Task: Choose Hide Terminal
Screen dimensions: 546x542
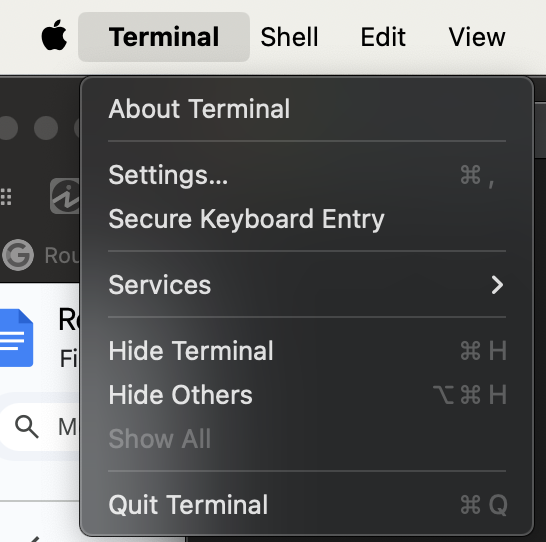Action: tap(307, 351)
